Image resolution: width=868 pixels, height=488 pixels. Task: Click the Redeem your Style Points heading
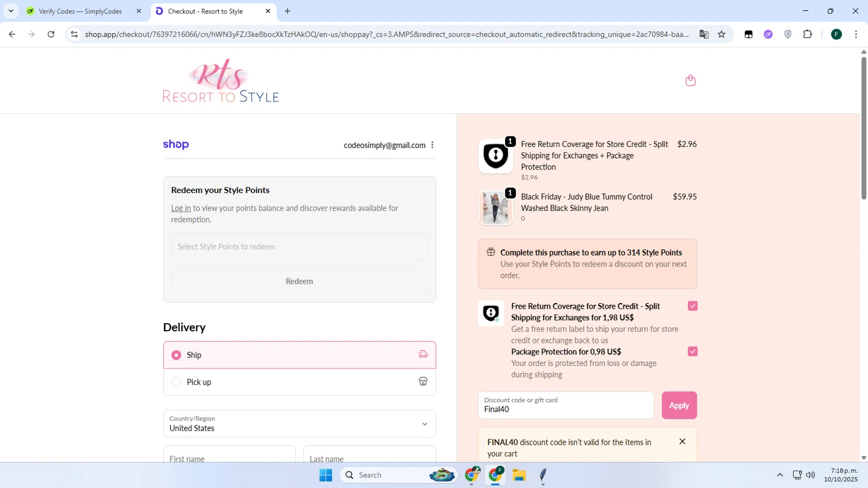pos(220,190)
